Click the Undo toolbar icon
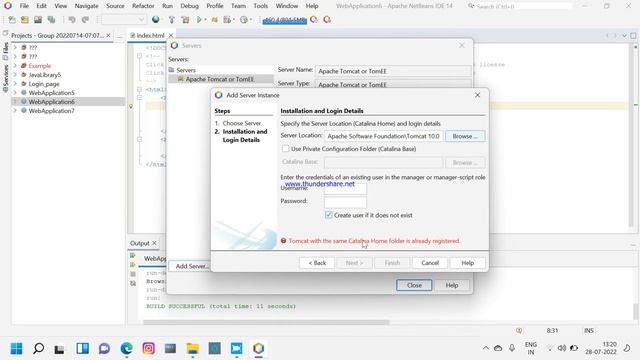This screenshot has width=640, height=360. pyautogui.click(x=72, y=20)
